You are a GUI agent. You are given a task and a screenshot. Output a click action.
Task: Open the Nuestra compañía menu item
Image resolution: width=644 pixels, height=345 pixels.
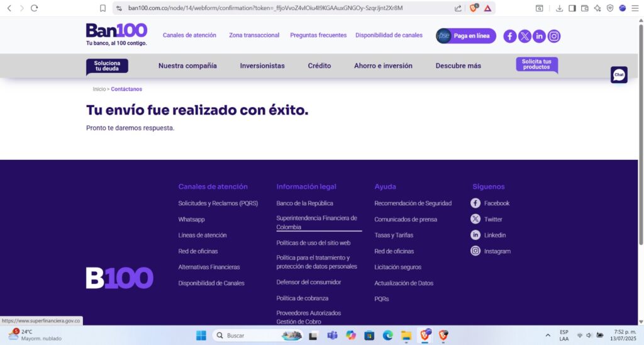[x=187, y=65]
